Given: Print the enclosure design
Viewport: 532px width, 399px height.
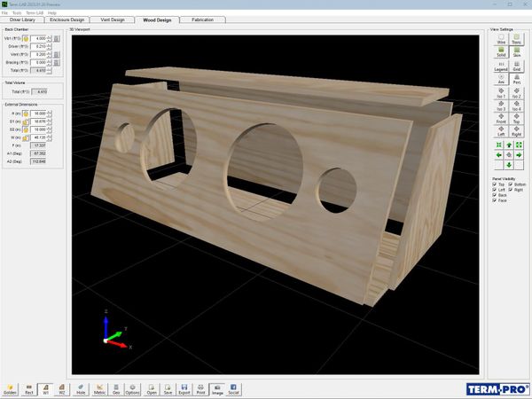Looking at the screenshot, I should [201, 389].
